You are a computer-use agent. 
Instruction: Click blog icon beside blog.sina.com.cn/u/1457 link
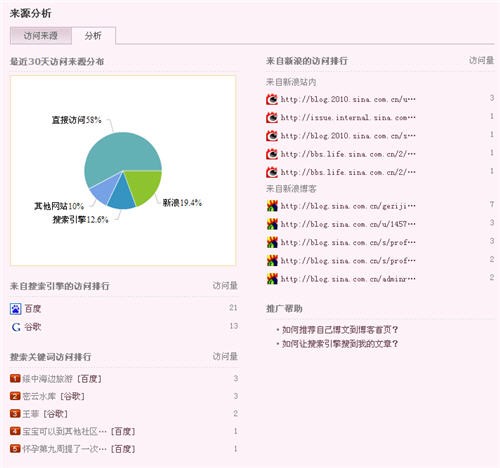tap(272, 224)
